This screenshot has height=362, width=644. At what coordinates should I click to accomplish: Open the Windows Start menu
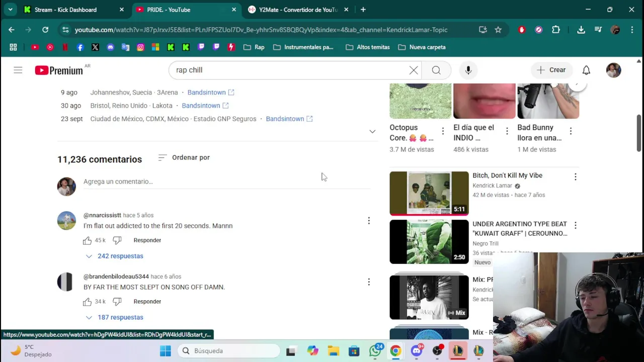click(x=166, y=350)
